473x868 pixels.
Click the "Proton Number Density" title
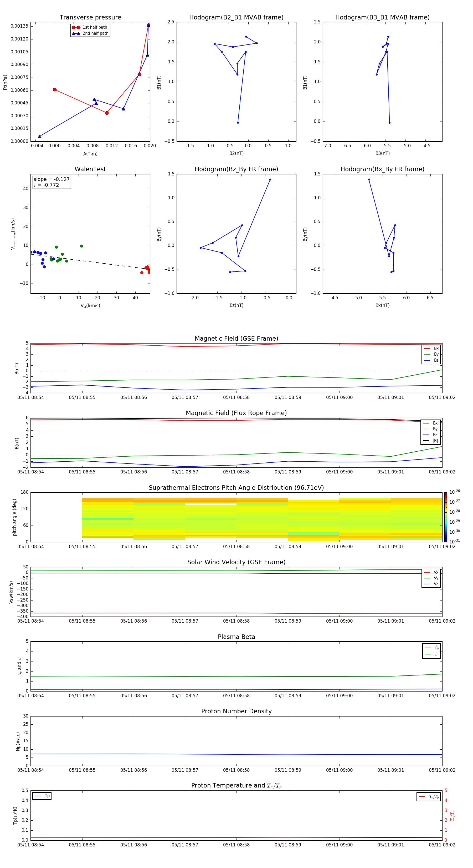(236, 711)
